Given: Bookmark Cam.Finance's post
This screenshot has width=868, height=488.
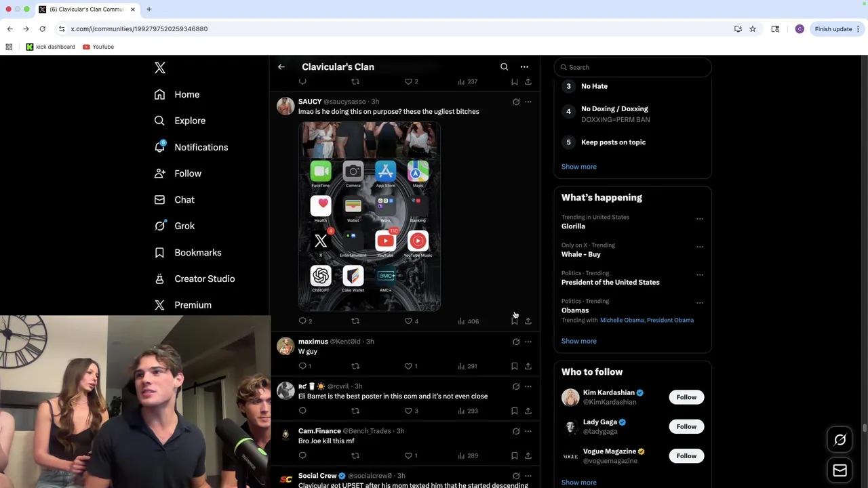Looking at the screenshot, I should point(515,455).
